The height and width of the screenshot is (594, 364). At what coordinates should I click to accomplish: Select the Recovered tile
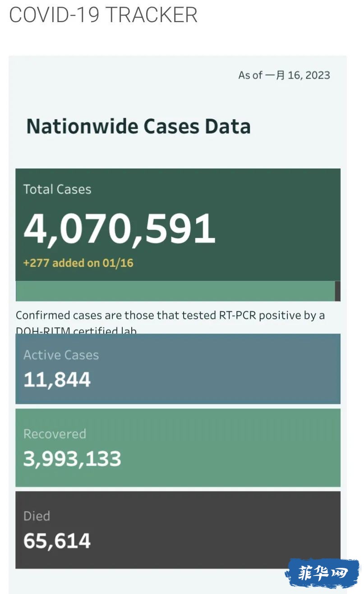click(x=178, y=448)
